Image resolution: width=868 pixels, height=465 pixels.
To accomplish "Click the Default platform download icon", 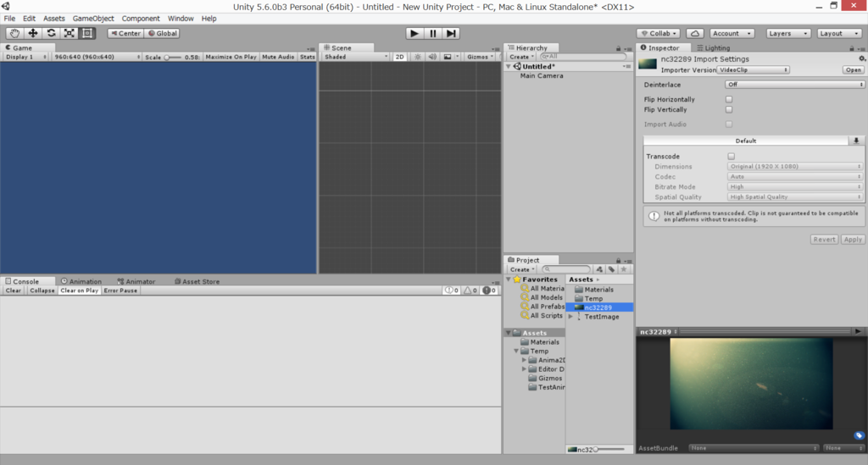I will [x=856, y=141].
